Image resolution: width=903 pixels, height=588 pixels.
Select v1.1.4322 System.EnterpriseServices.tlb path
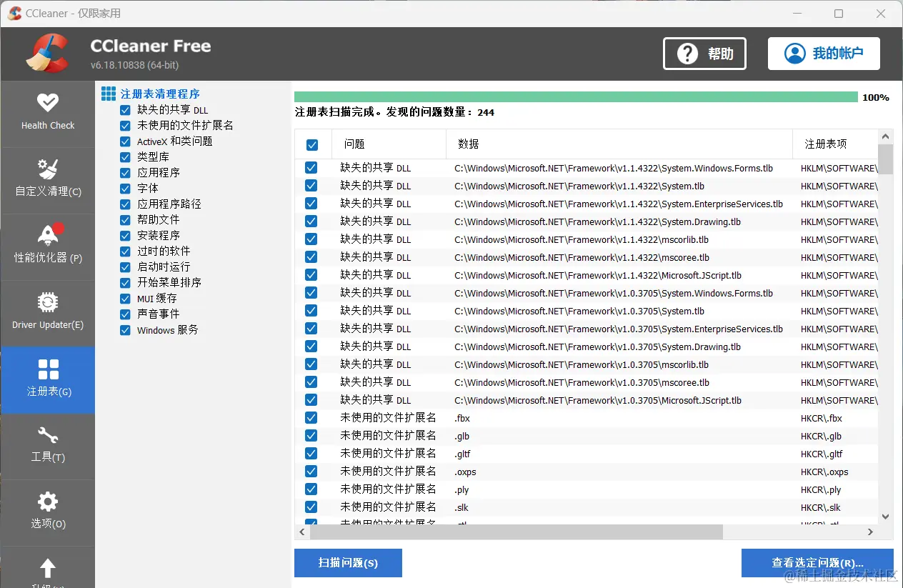(619, 204)
